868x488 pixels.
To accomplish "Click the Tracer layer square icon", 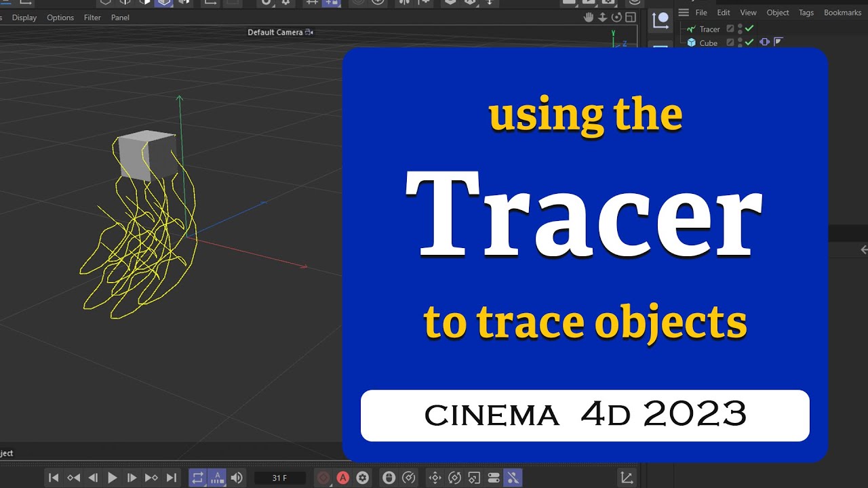I will (730, 29).
